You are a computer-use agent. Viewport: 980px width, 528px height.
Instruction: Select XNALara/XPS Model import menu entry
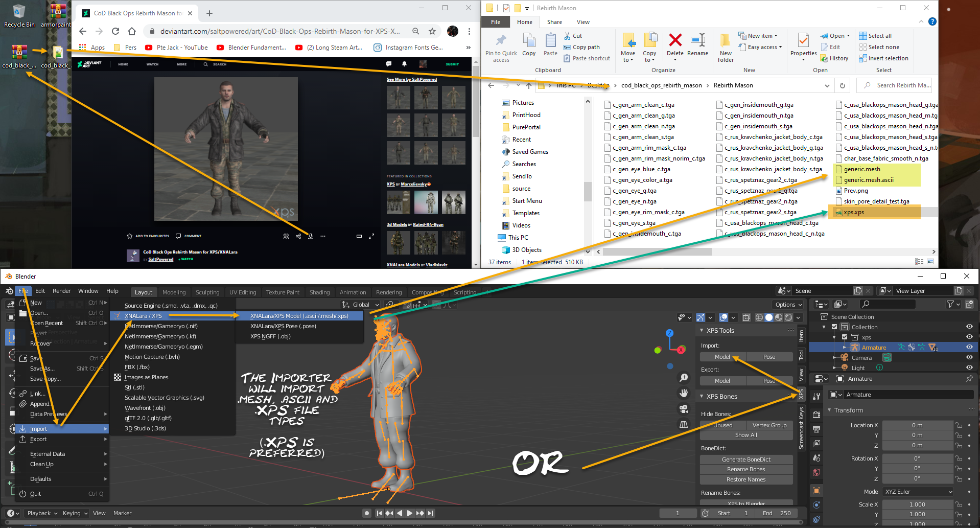pyautogui.click(x=299, y=316)
